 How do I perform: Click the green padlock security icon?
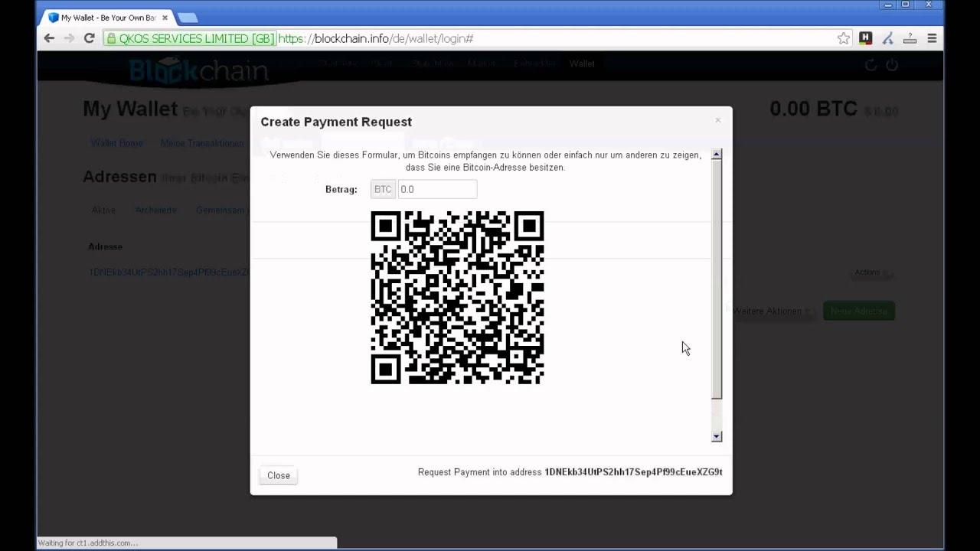[111, 38]
